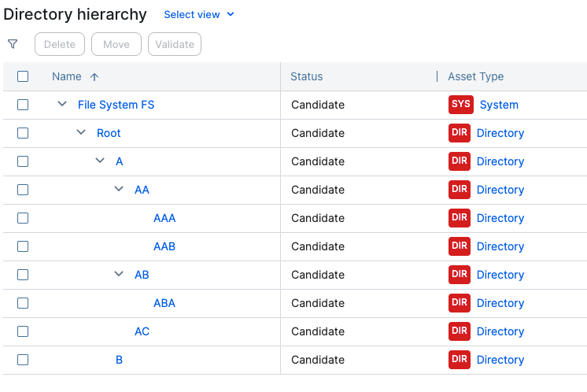Collapse directory AA chevron

pos(119,189)
